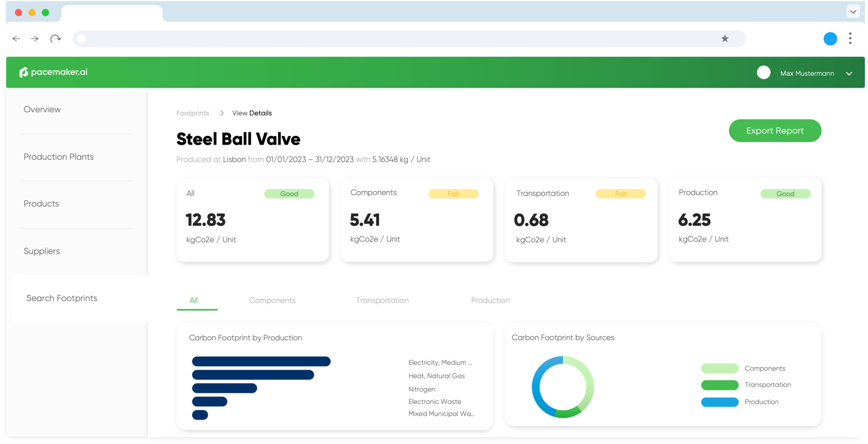Open Production Plants in the sidebar
Image resolution: width=868 pixels, height=444 pixels.
pyautogui.click(x=59, y=157)
